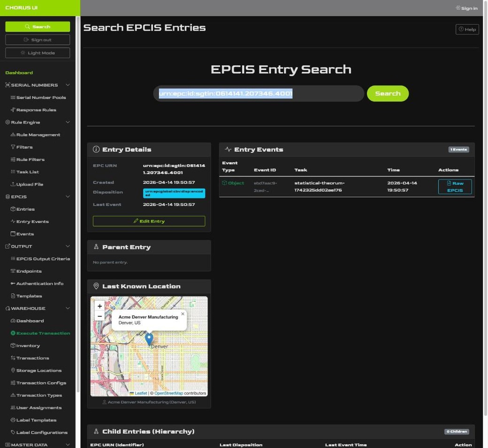Click the 1 Events badge

459,149
